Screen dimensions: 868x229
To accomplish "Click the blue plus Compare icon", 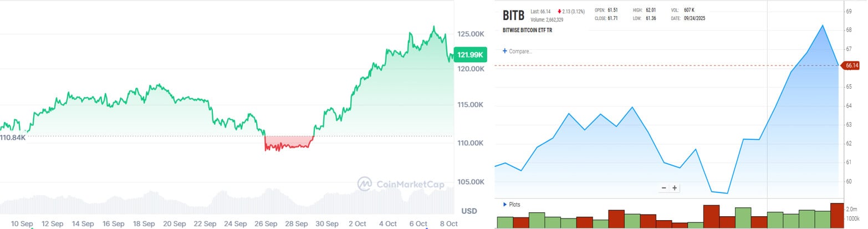I will click(x=504, y=51).
